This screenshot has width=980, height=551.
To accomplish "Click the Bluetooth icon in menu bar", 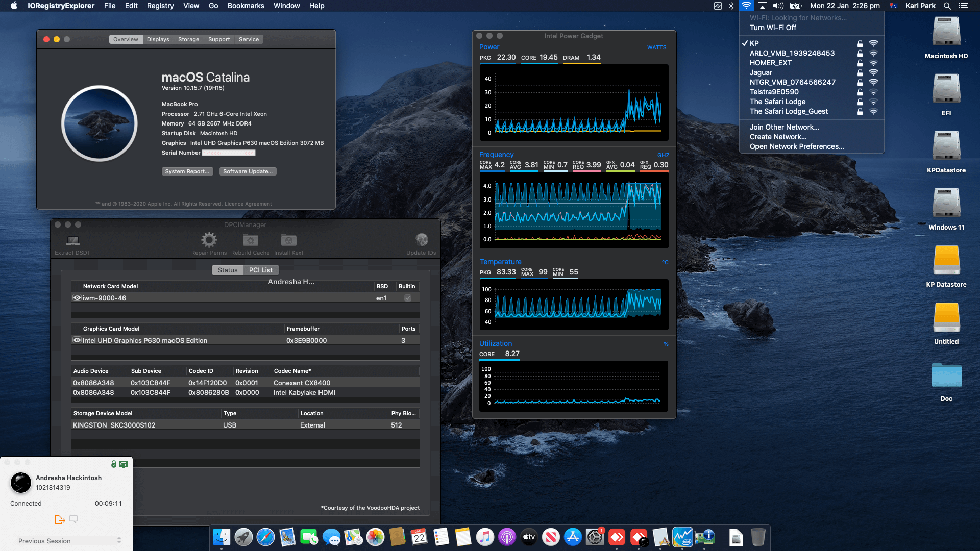I will point(731,6).
